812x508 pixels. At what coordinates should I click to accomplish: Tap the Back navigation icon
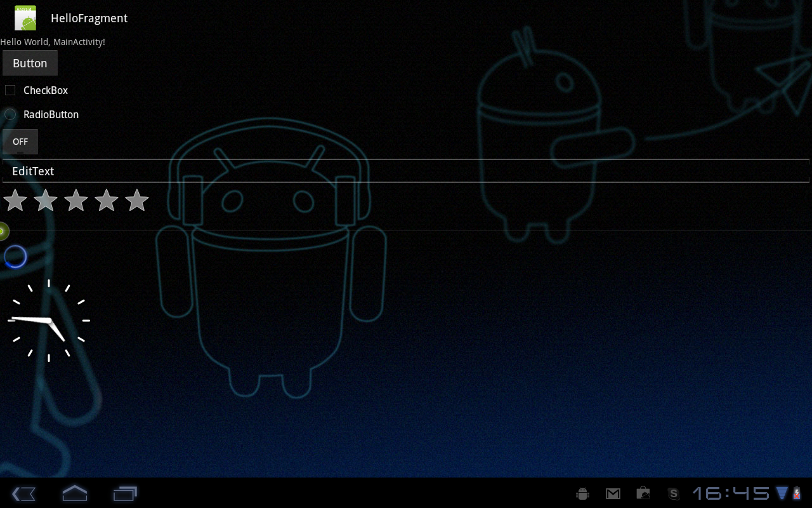(x=23, y=493)
